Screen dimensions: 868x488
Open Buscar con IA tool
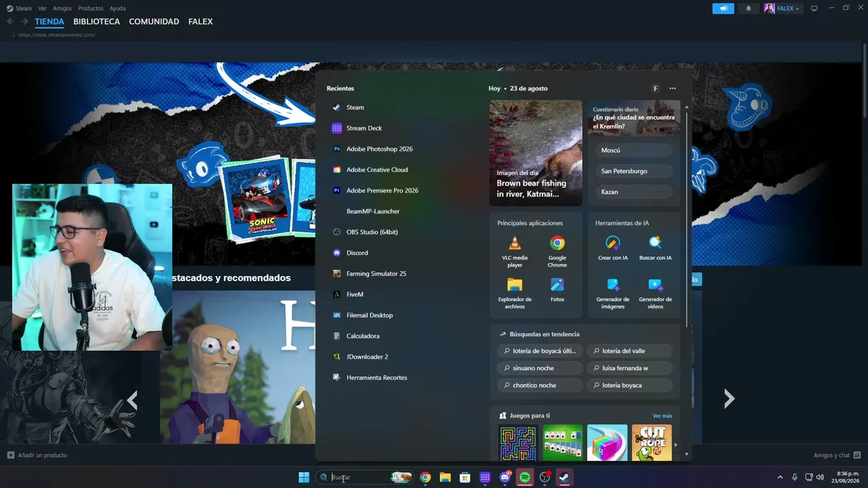tap(655, 248)
